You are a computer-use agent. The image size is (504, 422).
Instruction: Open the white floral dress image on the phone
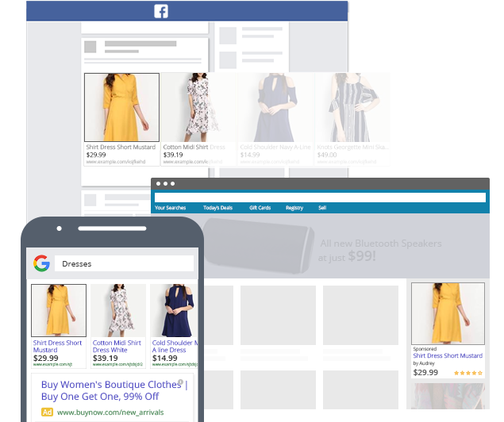[x=118, y=310]
